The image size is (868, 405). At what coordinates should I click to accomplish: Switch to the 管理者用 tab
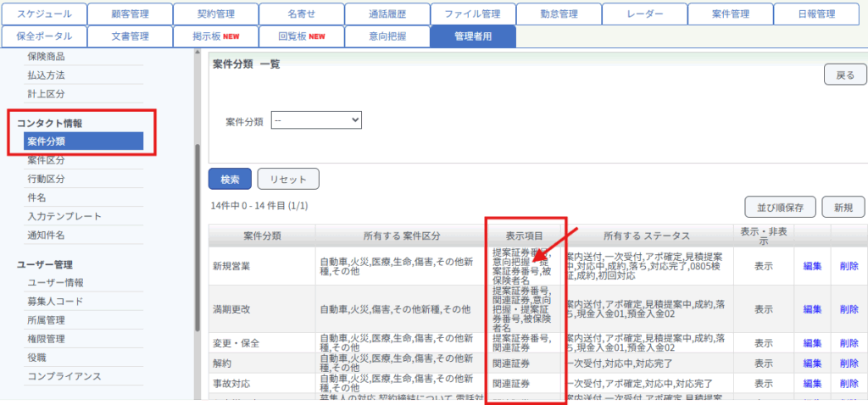click(x=472, y=36)
